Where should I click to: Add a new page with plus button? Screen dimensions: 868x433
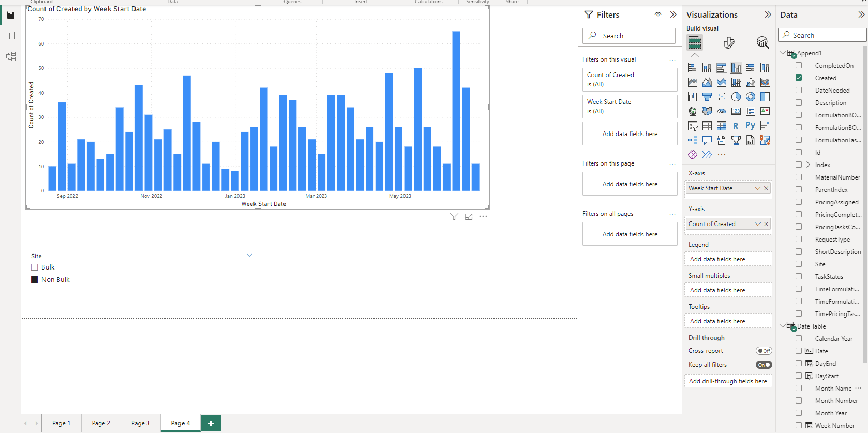click(x=211, y=423)
